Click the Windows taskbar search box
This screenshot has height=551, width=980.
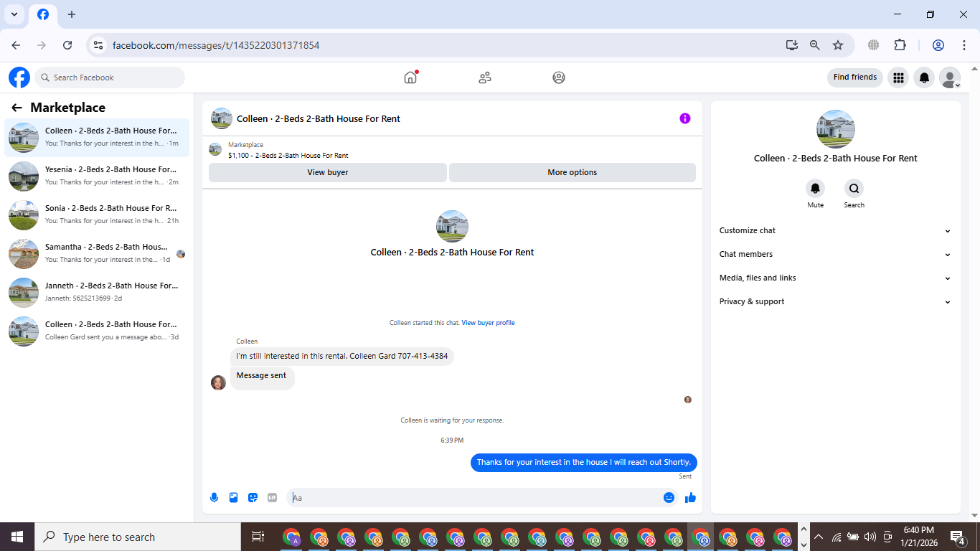138,537
